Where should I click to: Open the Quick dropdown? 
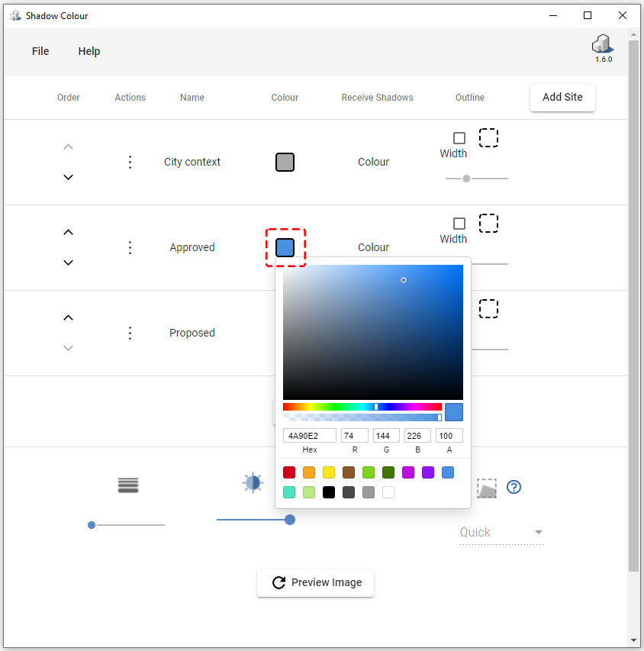(x=501, y=532)
